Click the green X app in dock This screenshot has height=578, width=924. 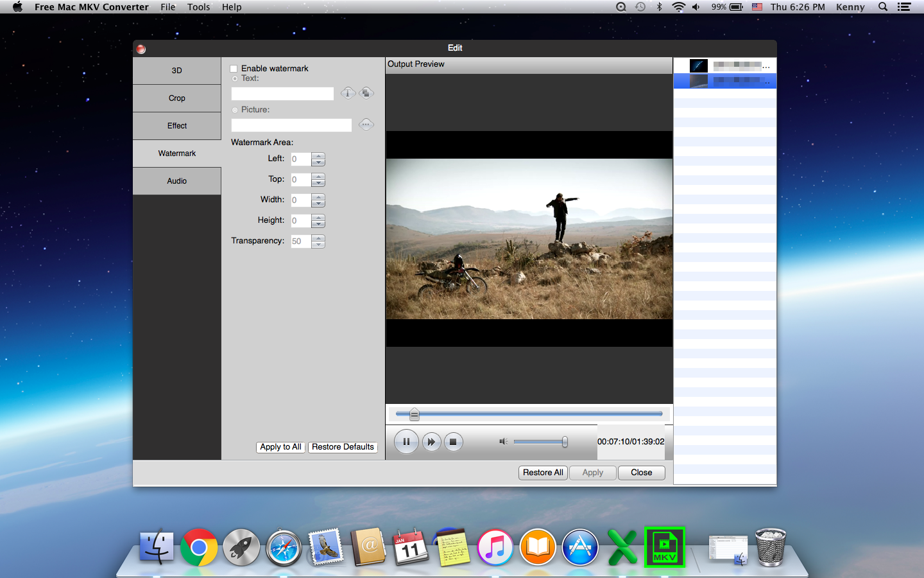click(x=622, y=547)
